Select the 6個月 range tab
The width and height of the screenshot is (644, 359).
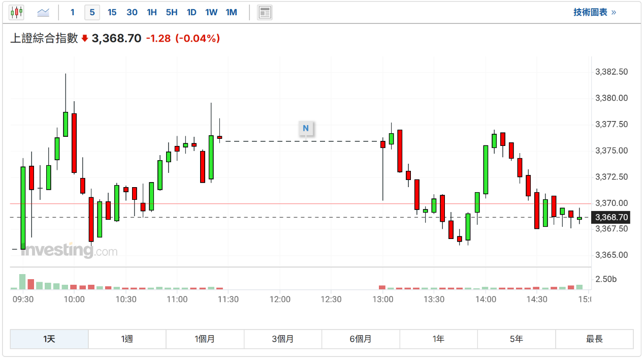(x=361, y=339)
